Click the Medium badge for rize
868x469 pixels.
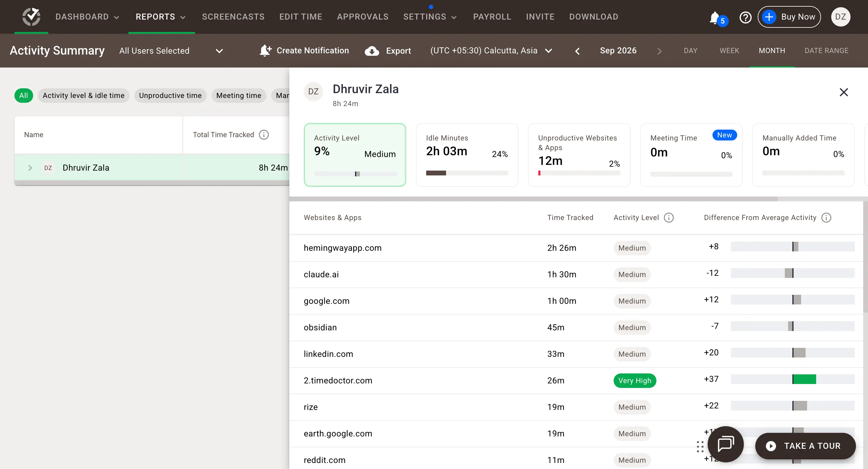point(632,407)
